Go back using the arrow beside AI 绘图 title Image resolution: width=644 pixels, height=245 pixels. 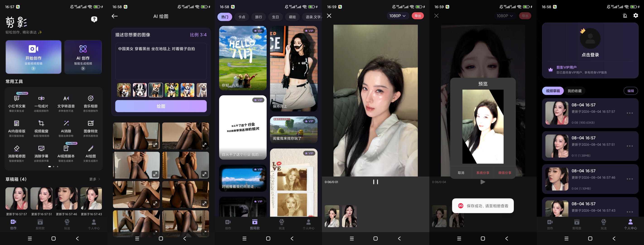pos(115,16)
